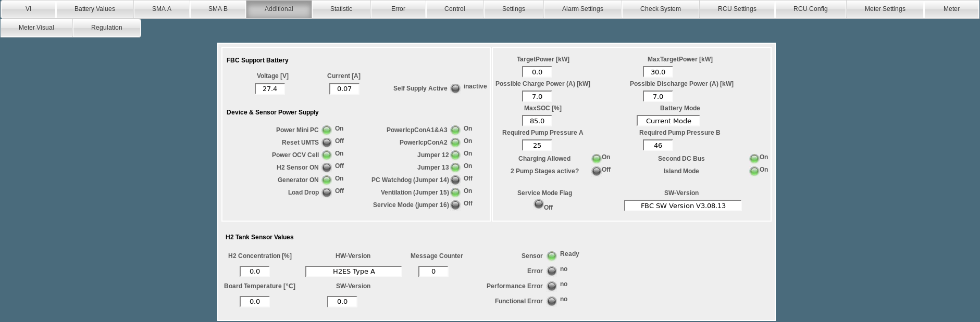Open the RCU Settings tab
This screenshot has height=322, width=980.
737,9
